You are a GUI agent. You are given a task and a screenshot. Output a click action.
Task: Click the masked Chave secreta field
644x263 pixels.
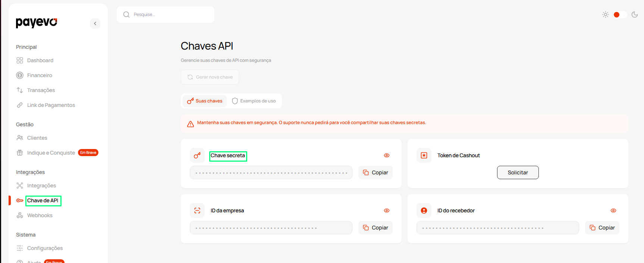pos(271,172)
